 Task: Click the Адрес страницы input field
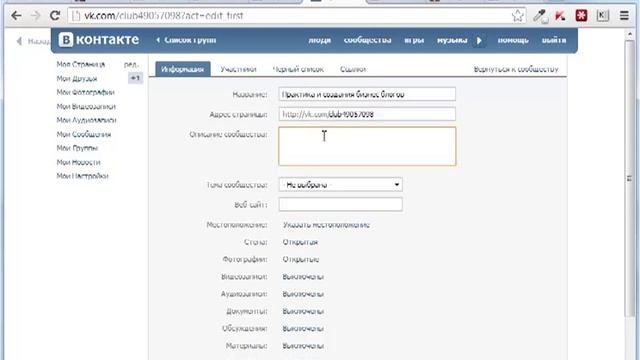click(367, 114)
